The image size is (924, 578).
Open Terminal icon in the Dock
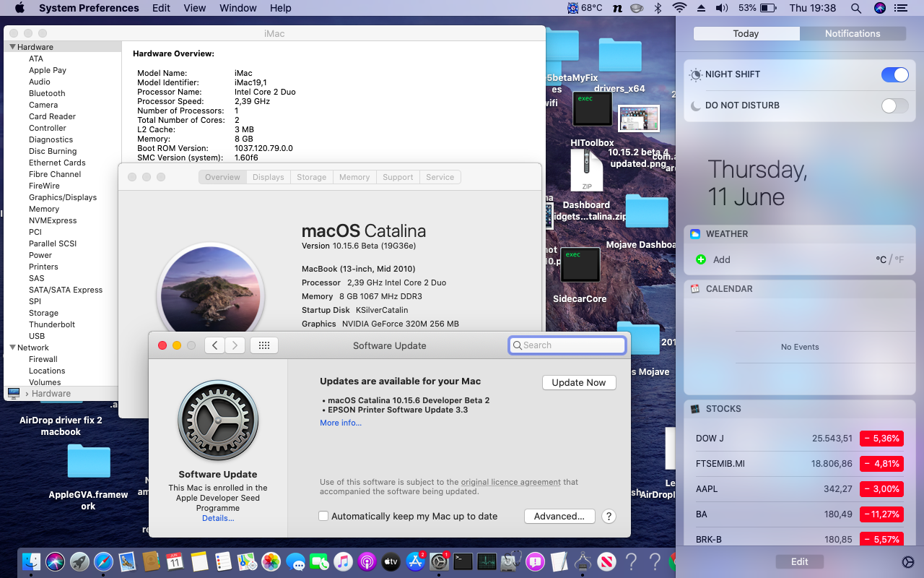463,561
